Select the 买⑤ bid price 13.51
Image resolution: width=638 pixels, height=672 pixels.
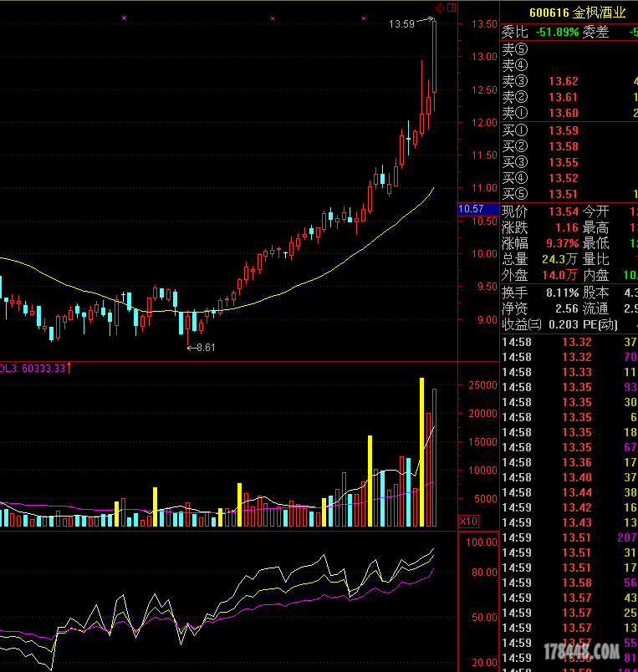[563, 194]
